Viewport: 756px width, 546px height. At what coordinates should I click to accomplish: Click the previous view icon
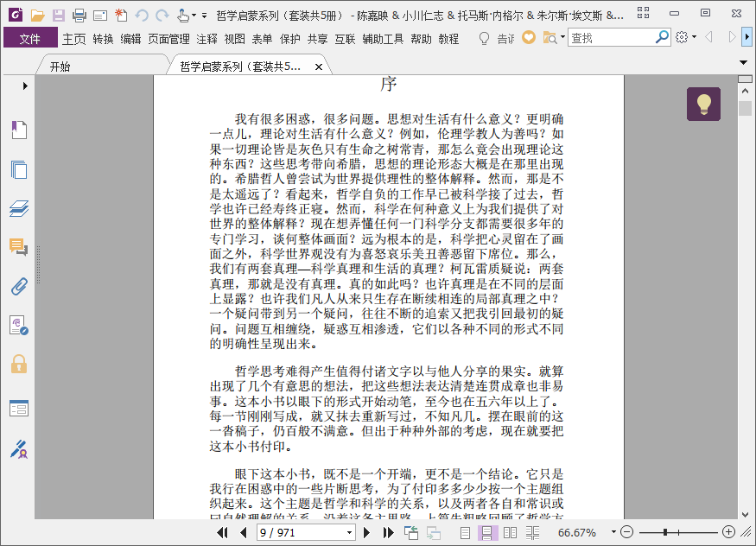point(411,532)
